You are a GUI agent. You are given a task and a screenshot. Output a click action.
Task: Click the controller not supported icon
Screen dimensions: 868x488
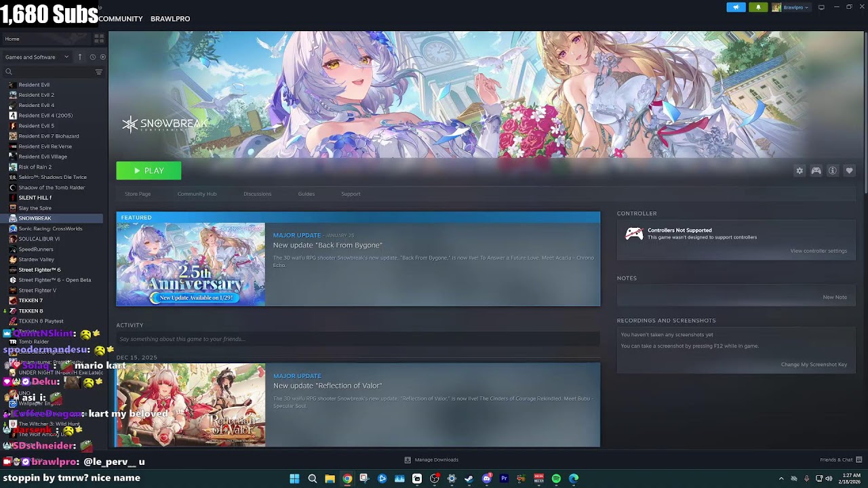pos(634,234)
